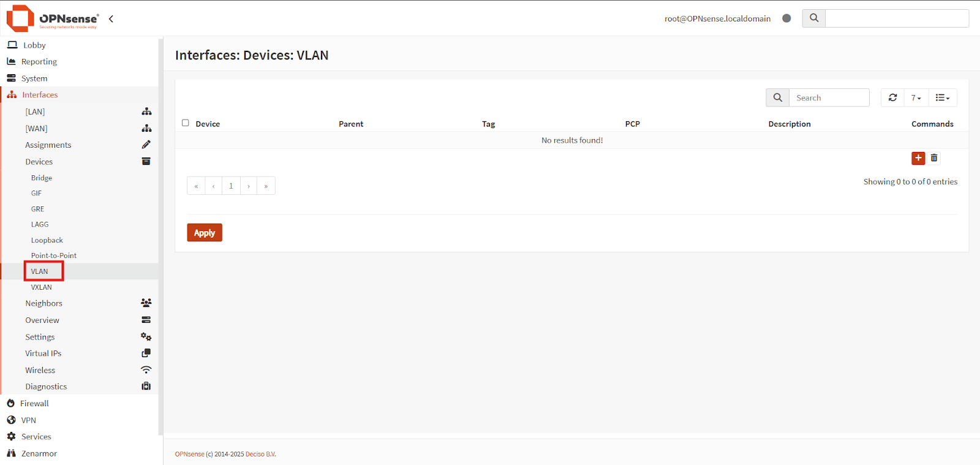Viewport: 980px width, 465px height.
Task: Click the VLAN table search magnifier icon
Action: pos(777,97)
